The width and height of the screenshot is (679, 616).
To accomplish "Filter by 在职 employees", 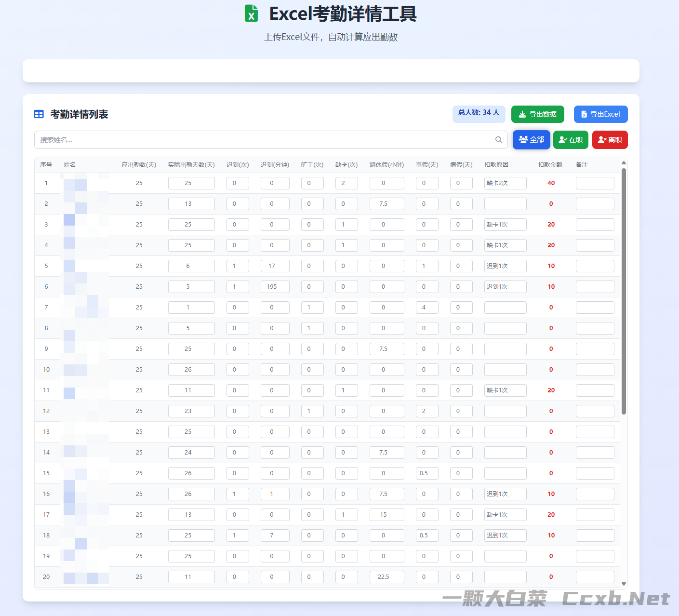I will (x=571, y=140).
